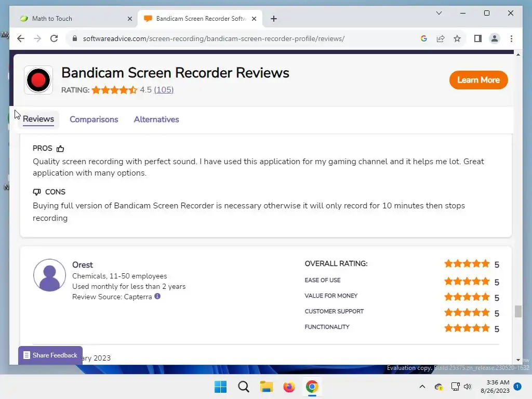The width and height of the screenshot is (532, 399).
Task: Open the Capterra review source info icon
Action: [x=157, y=296]
